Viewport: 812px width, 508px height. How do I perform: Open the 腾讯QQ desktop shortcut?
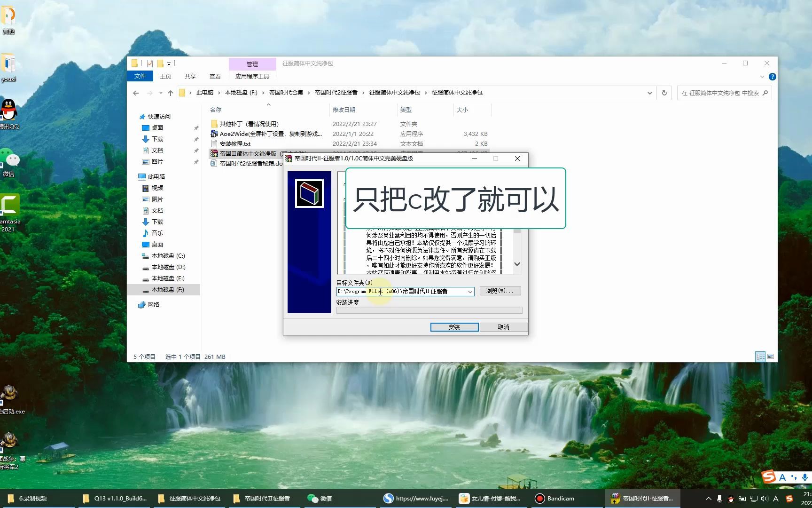click(8, 114)
